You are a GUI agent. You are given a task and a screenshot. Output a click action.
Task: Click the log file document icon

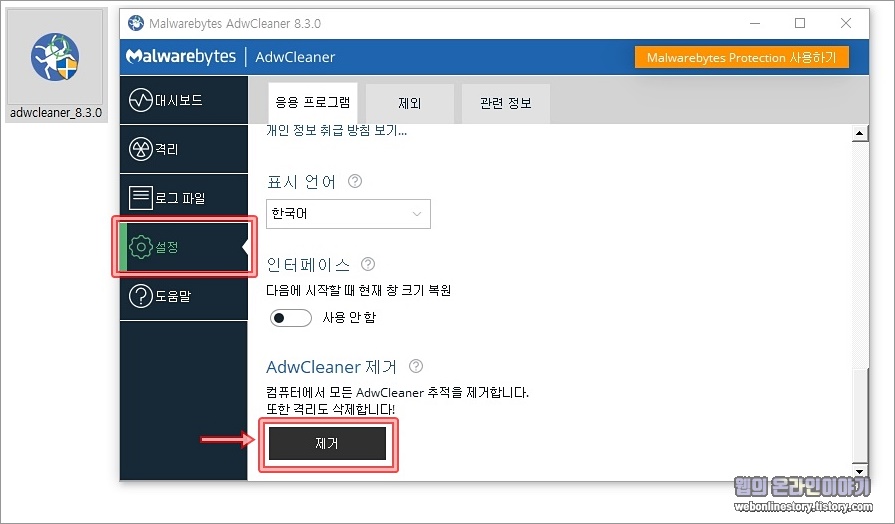point(140,198)
